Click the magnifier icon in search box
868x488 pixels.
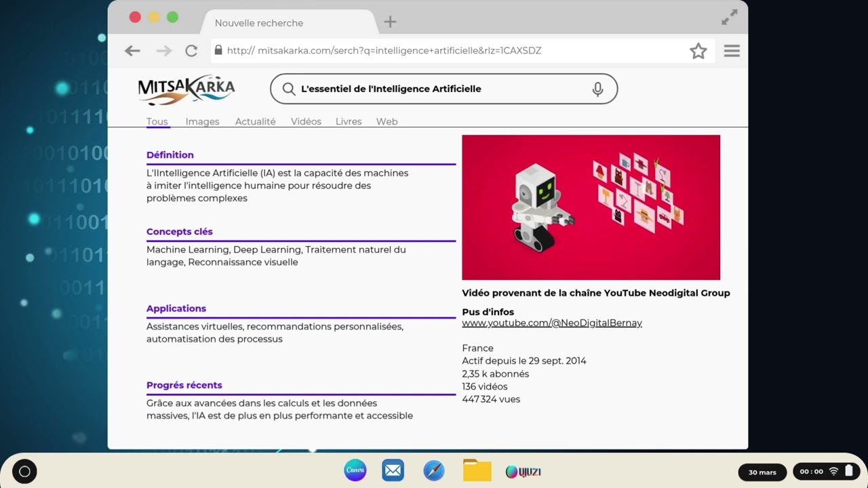click(289, 89)
